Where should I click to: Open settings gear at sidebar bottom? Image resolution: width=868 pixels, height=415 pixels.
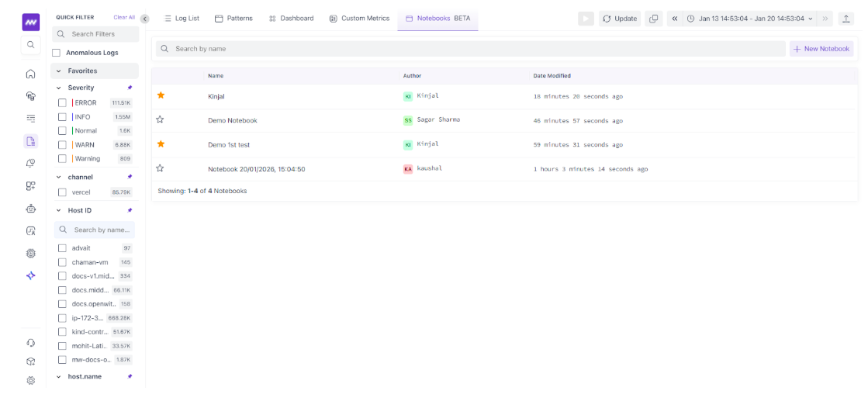tap(30, 380)
